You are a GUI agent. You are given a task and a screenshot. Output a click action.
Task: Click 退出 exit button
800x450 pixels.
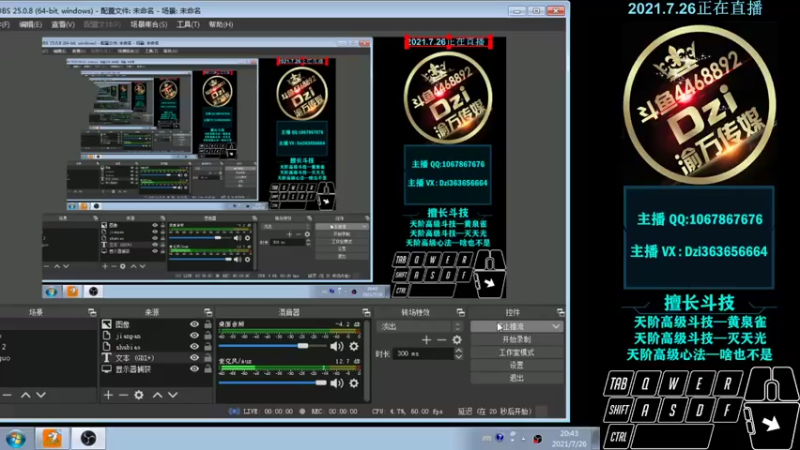(517, 378)
